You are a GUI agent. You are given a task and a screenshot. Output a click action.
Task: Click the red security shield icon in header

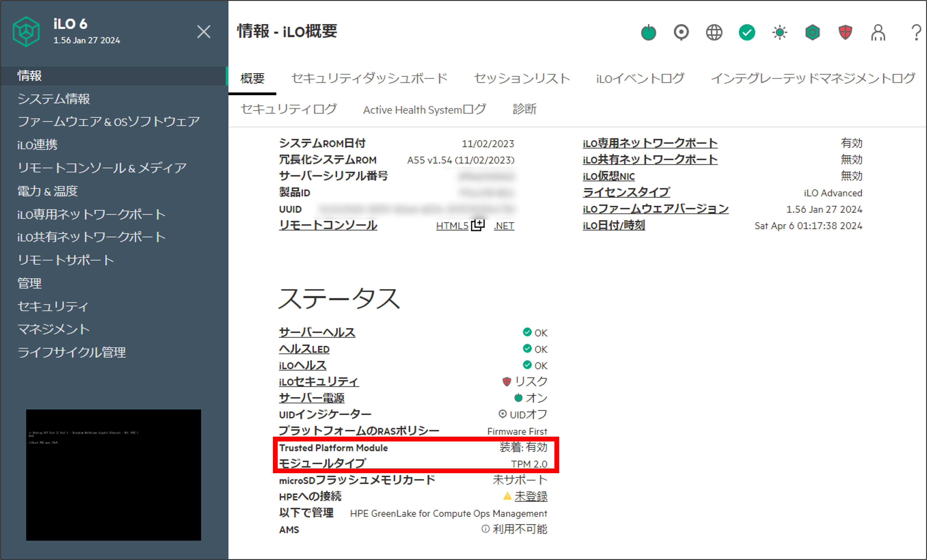click(845, 32)
